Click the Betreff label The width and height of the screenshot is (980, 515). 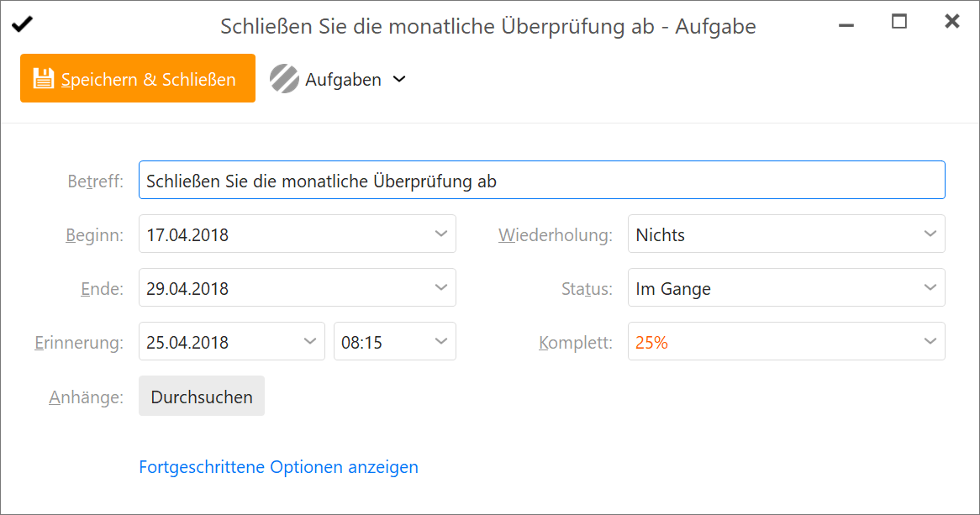(96, 181)
